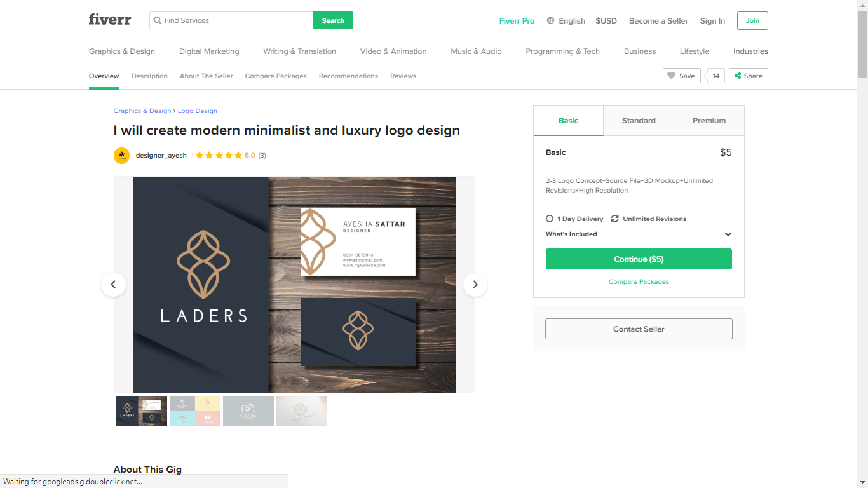868x488 pixels.
Task: Click inside the Find Services search field
Action: (238, 20)
